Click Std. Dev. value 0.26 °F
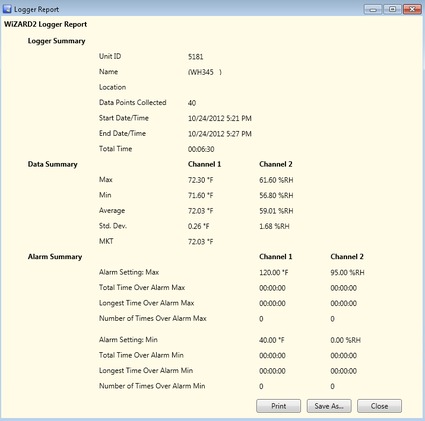Image resolution: width=425 pixels, height=421 pixels. (198, 226)
